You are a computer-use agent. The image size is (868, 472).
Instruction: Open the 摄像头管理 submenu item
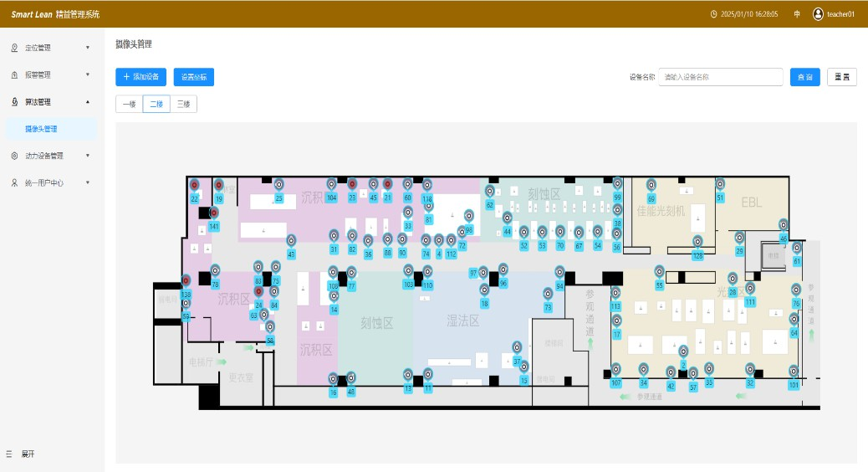(51, 129)
